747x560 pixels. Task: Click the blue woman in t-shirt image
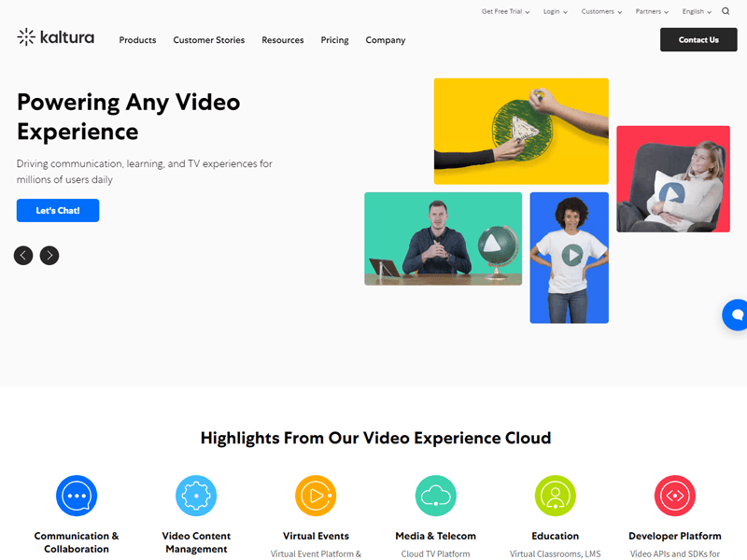pyautogui.click(x=570, y=258)
